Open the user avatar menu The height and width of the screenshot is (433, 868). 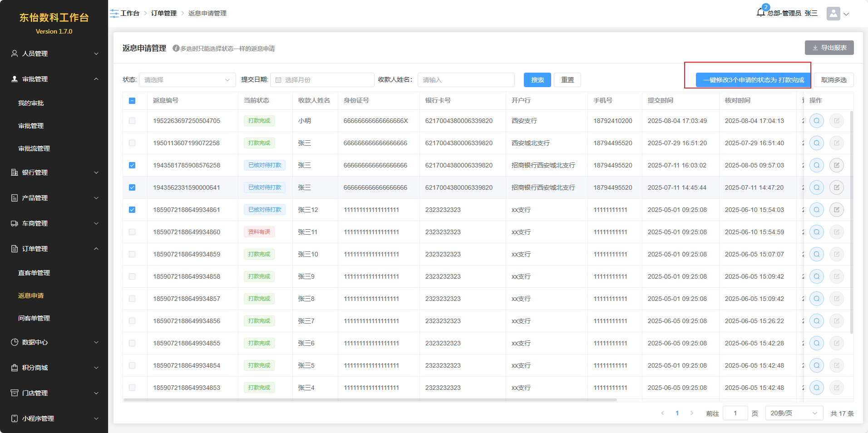click(833, 14)
